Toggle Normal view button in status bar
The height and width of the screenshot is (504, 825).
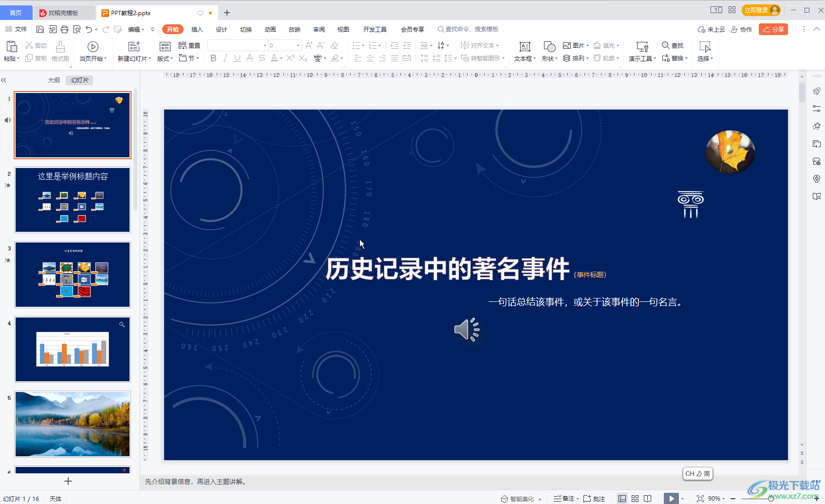(622, 499)
